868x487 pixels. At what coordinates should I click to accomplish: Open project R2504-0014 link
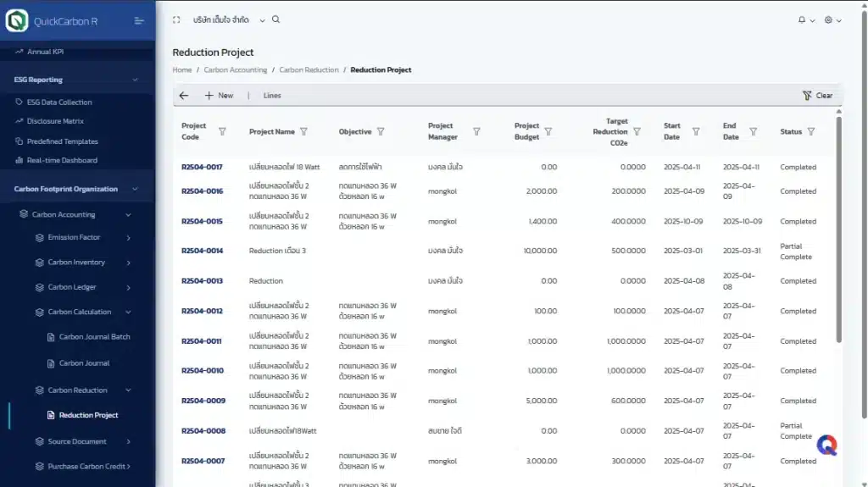pyautogui.click(x=202, y=251)
